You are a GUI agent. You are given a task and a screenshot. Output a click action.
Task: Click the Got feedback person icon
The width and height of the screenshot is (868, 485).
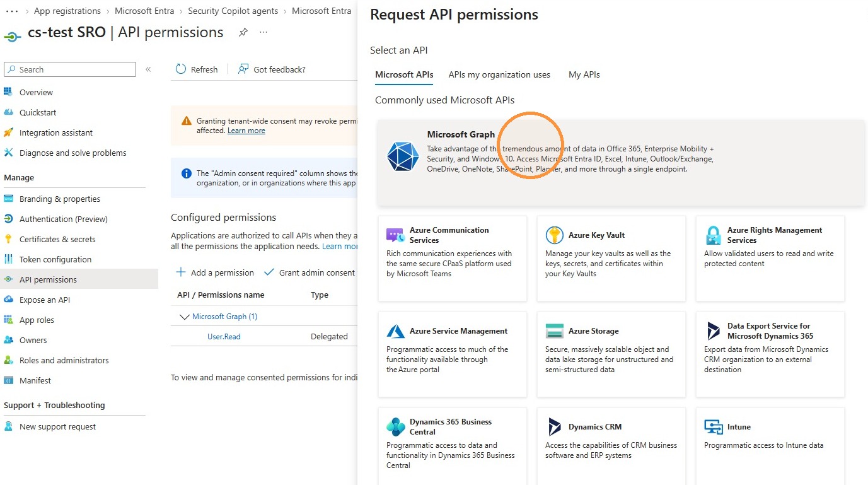(243, 69)
